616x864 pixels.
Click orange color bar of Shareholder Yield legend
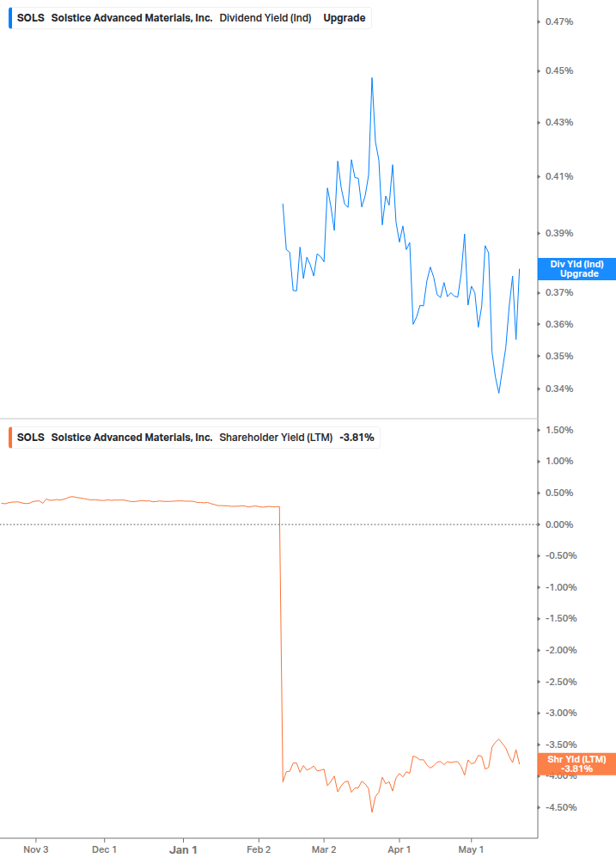coord(10,438)
